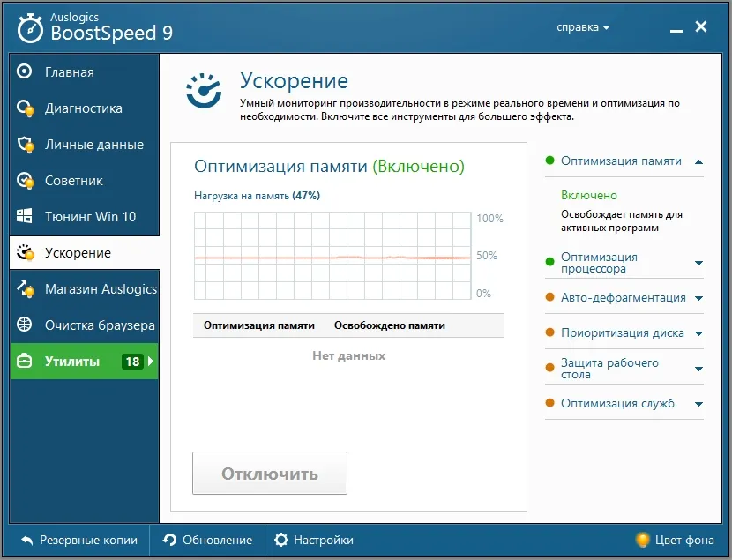Click orange status dot of Защита рабочего стола

(550, 367)
